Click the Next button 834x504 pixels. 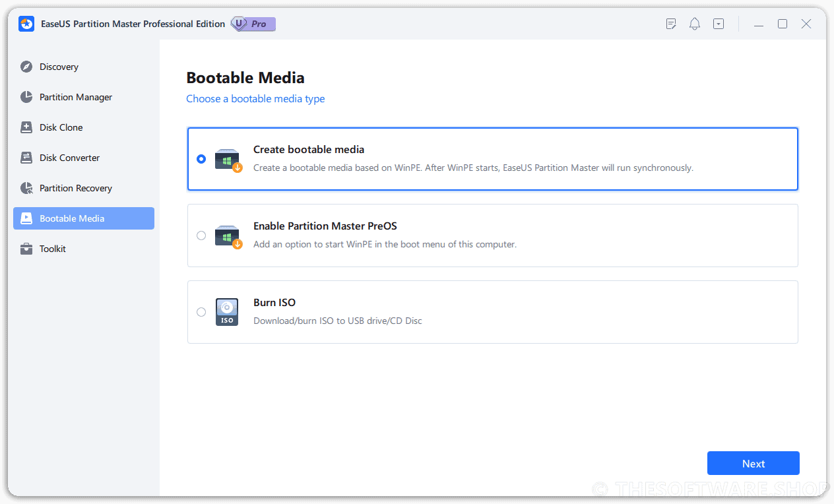[x=754, y=463]
